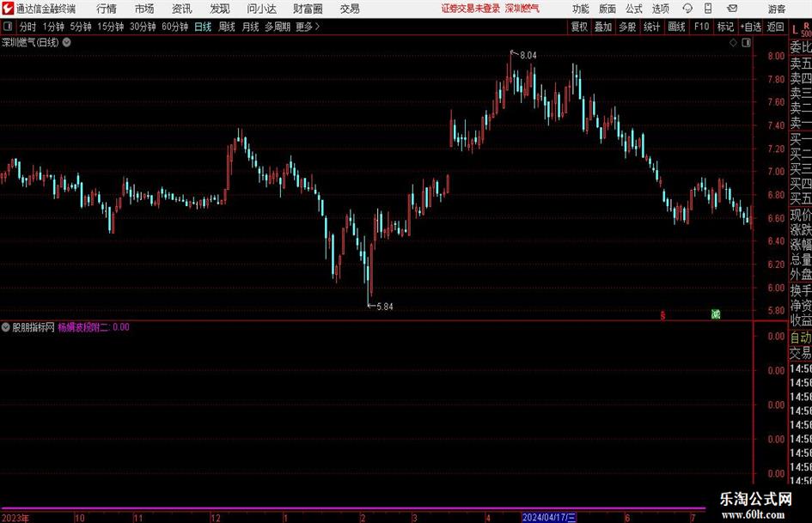Open the 多周期 multi-period view
Image resolution: width=812 pixels, height=523 pixels.
[278, 27]
